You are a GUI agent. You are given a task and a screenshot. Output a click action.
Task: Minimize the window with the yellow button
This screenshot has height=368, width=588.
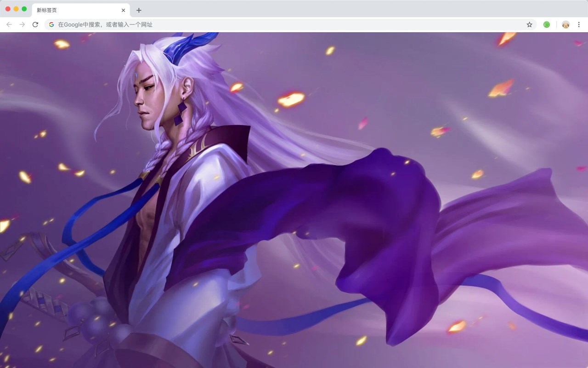point(16,9)
